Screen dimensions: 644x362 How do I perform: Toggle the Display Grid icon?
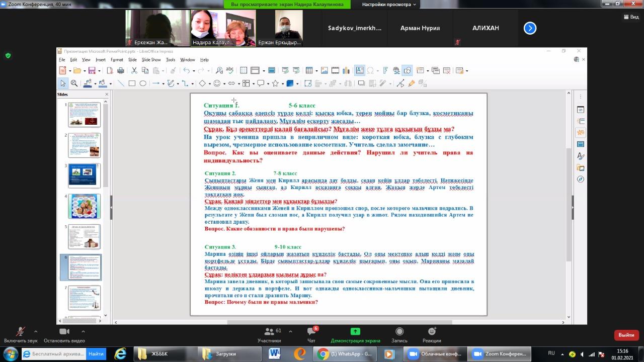click(244, 71)
